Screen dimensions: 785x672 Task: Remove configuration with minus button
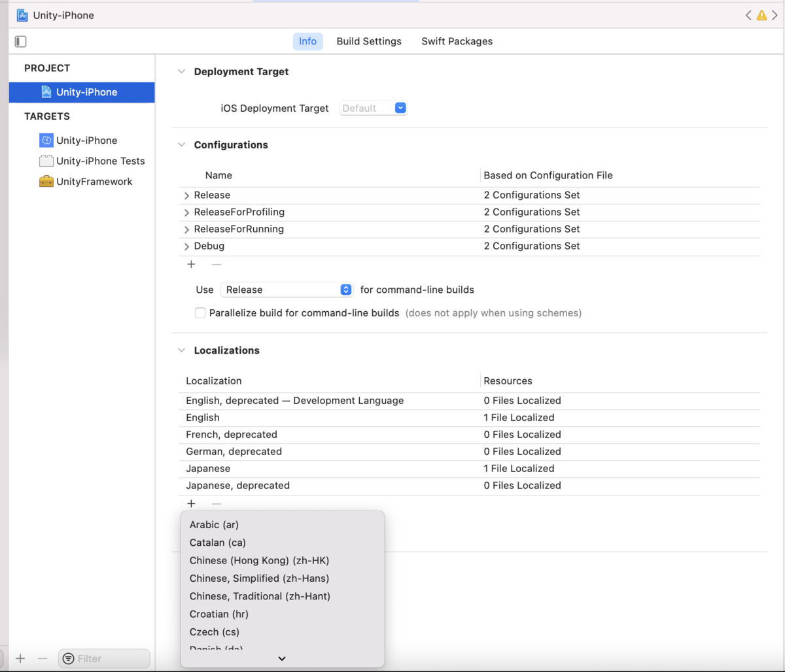tap(217, 264)
